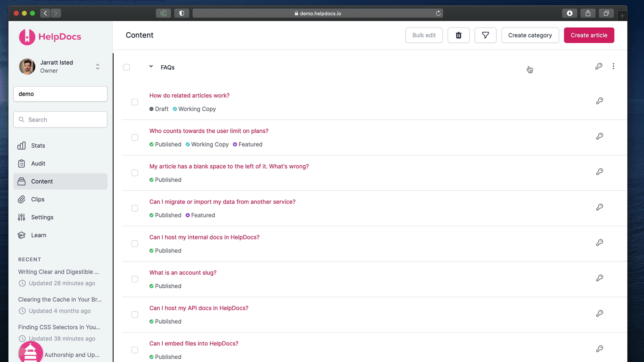Open the Learn menu item
Image resolution: width=644 pixels, height=362 pixels.
pyautogui.click(x=60, y=235)
